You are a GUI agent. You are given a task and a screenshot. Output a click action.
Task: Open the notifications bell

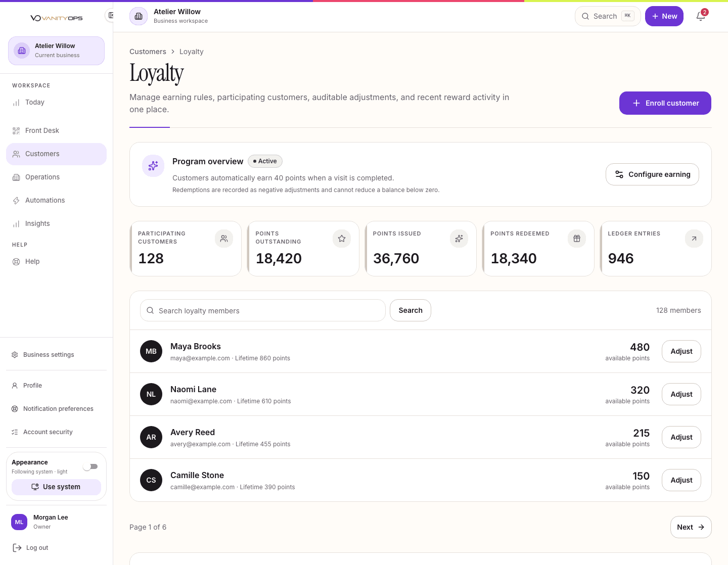point(701,16)
